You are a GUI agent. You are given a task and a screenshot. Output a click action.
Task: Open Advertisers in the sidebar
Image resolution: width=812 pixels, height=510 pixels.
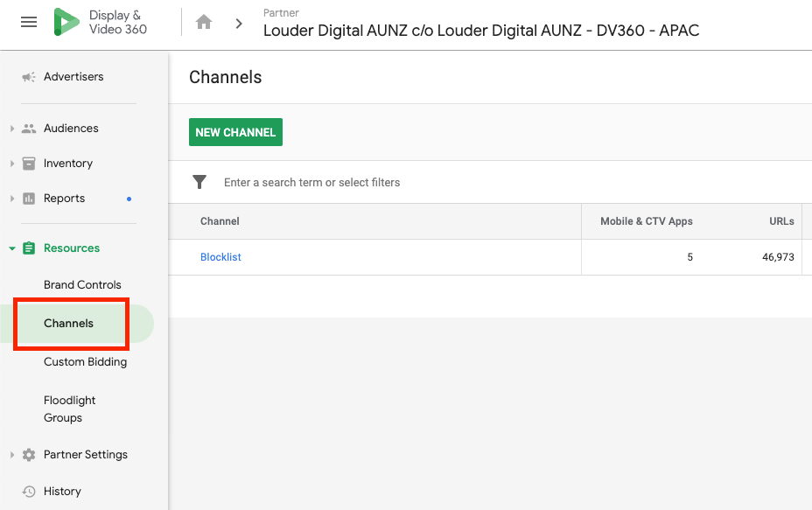(x=73, y=77)
